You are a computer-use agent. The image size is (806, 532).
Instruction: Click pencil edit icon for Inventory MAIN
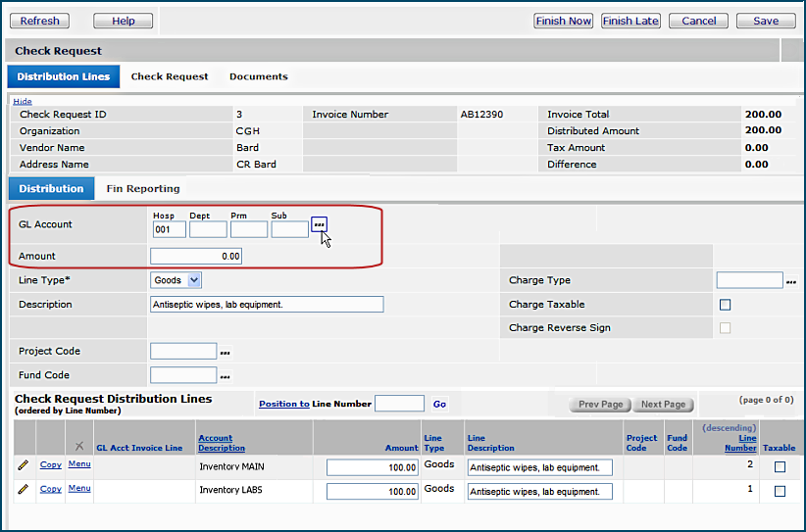pos(24,465)
